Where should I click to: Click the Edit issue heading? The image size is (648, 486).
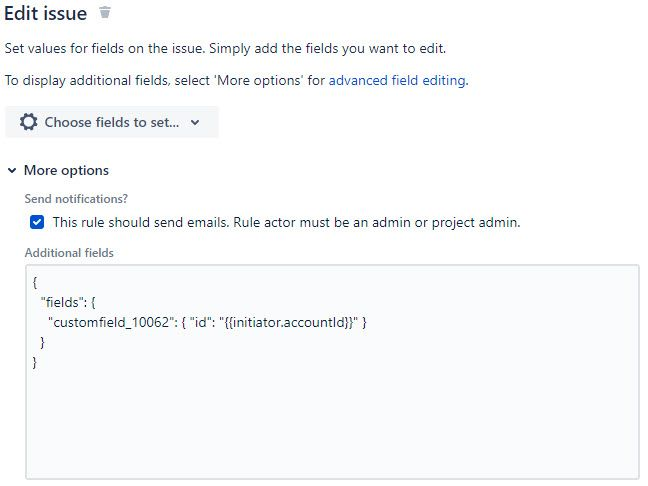45,13
